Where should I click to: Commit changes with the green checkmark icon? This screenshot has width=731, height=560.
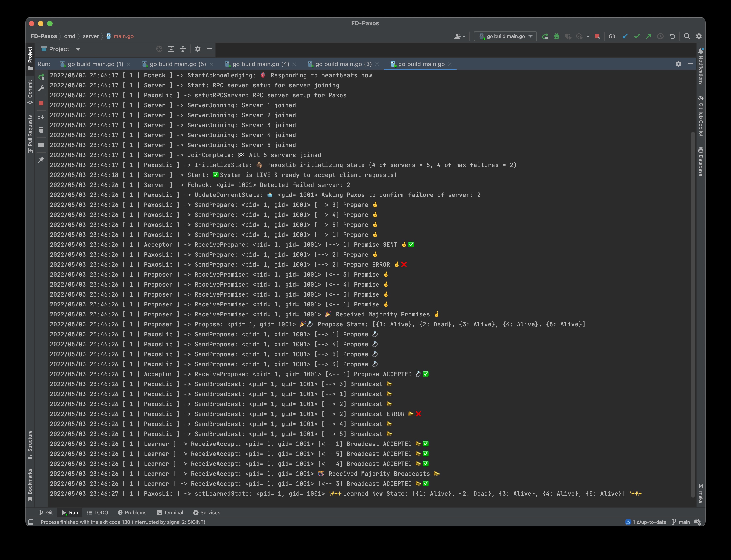[x=637, y=36]
